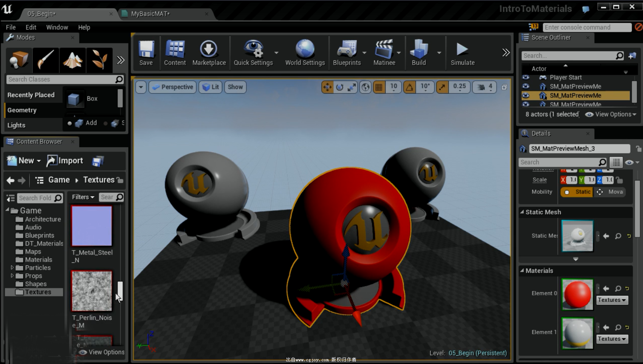Start Simulate playback
The height and width of the screenshot is (364, 643).
[x=462, y=53]
